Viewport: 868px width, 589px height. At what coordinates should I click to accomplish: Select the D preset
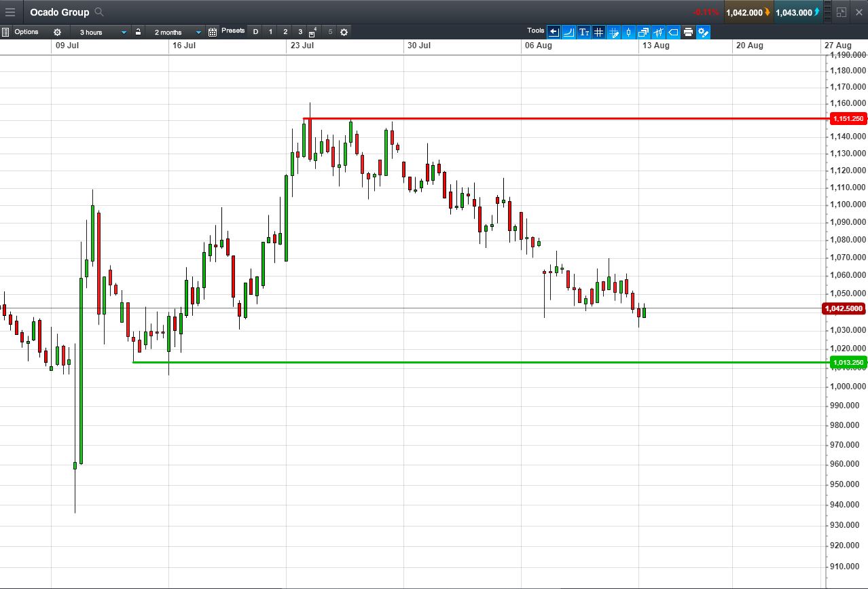pos(256,32)
